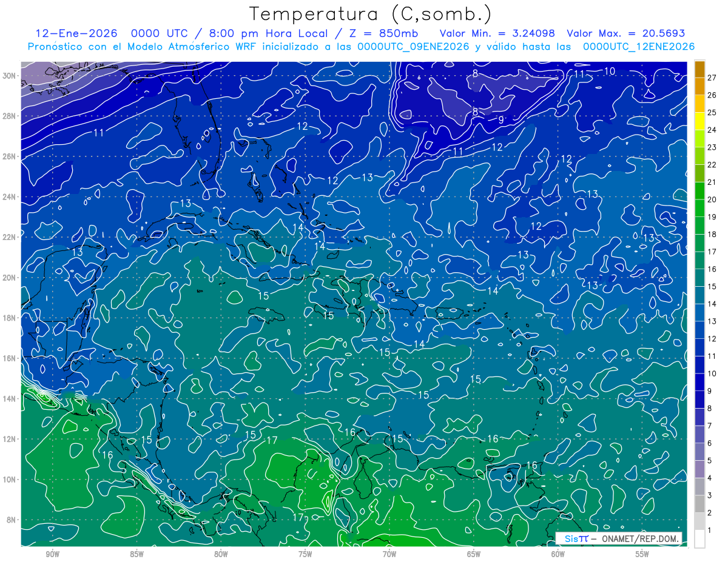The height and width of the screenshot is (562, 728).
Task: Pick the white swatch below 1 in legend
Action: point(699,539)
